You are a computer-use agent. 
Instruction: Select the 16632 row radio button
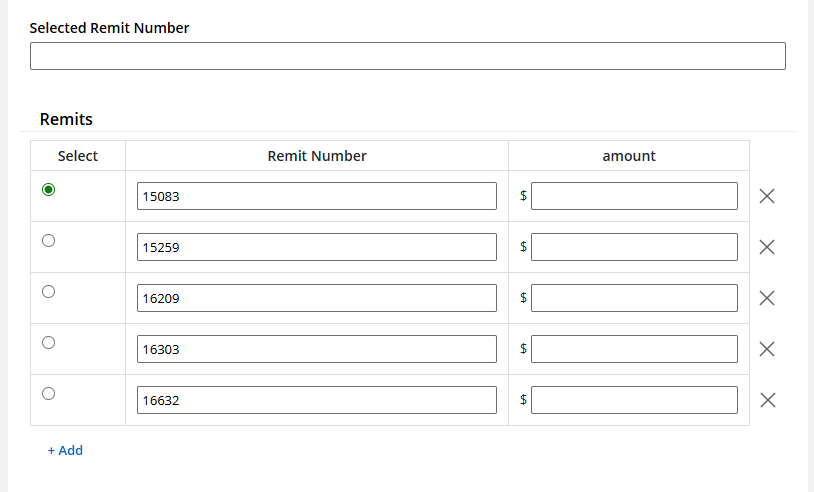point(49,393)
